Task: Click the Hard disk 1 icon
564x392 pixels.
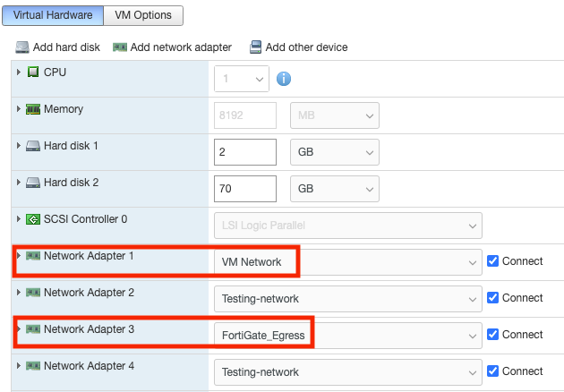Action: 33,146
